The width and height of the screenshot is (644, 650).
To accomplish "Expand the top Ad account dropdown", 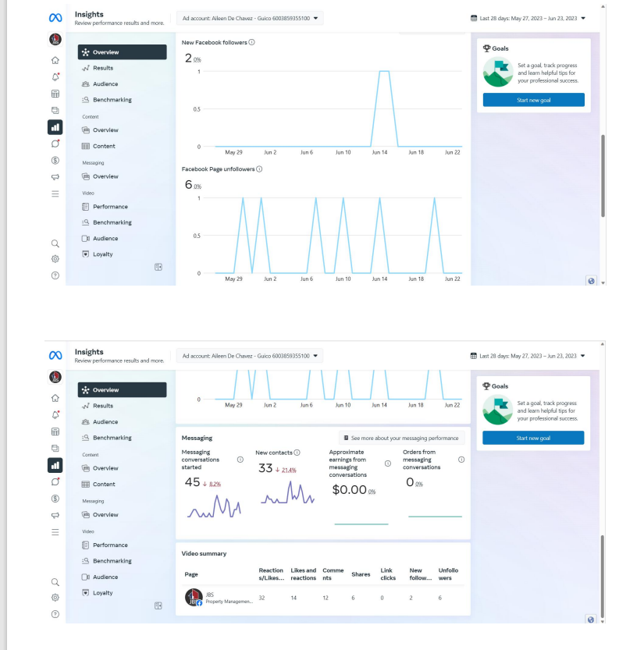I will tap(250, 18).
